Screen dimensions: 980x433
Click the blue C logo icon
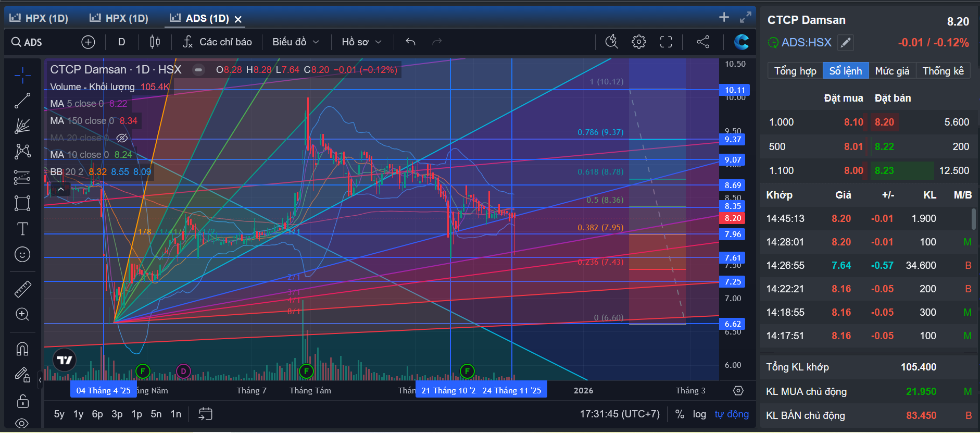(x=742, y=42)
